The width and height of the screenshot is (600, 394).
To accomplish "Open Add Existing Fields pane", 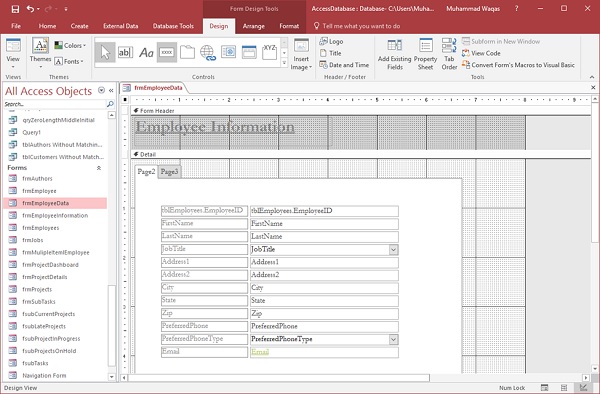I will (395, 55).
